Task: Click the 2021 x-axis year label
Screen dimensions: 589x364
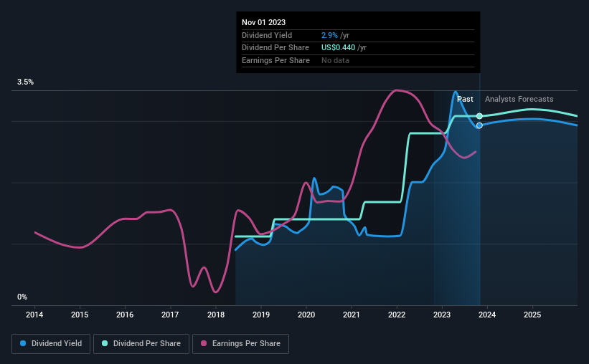Action: pyautogui.click(x=352, y=315)
